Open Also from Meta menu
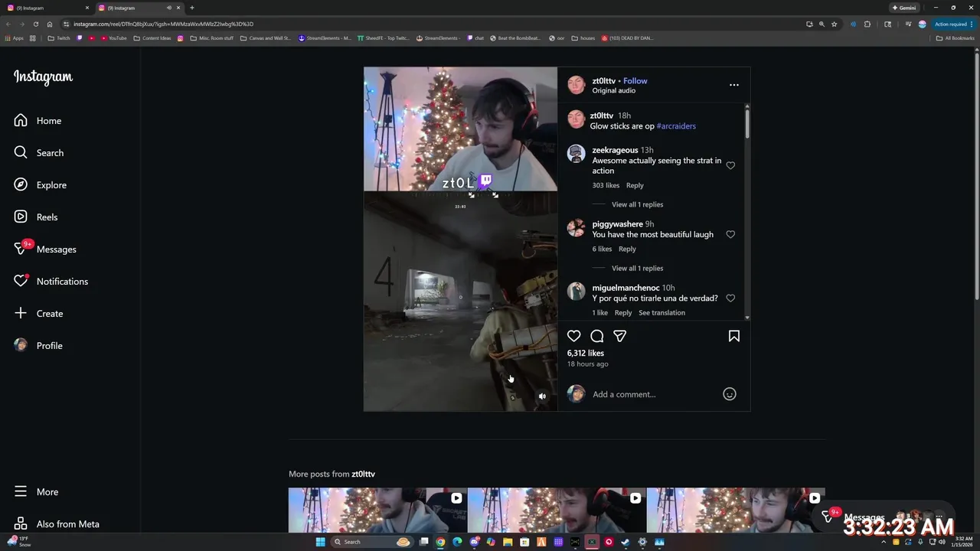 pos(57,524)
